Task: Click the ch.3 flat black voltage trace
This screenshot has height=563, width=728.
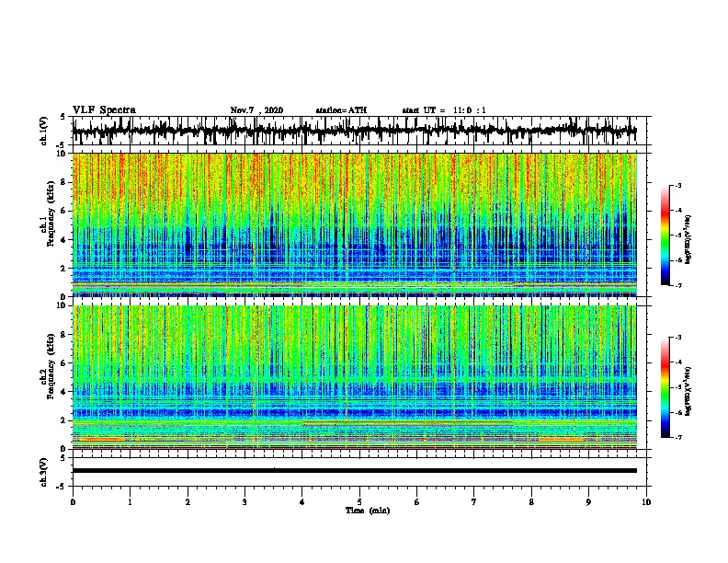Action: click(354, 471)
